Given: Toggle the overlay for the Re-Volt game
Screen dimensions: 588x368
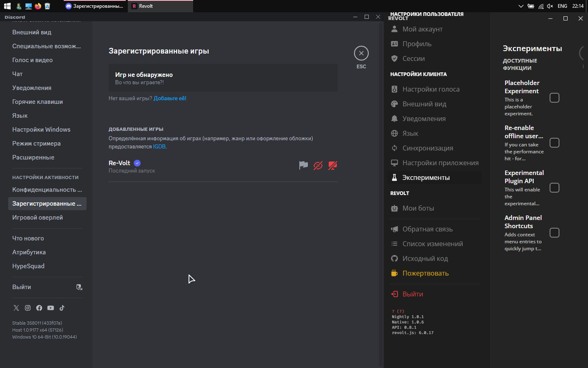Looking at the screenshot, I should point(333,165).
